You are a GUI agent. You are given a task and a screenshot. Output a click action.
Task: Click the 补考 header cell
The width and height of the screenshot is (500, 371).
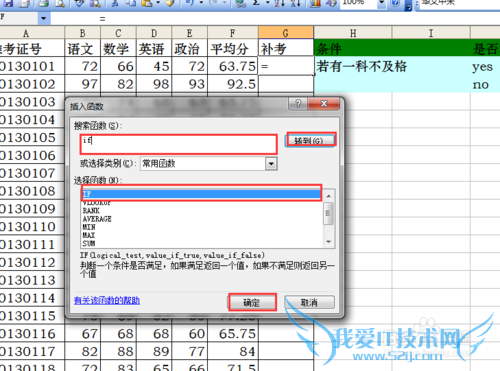tap(286, 49)
